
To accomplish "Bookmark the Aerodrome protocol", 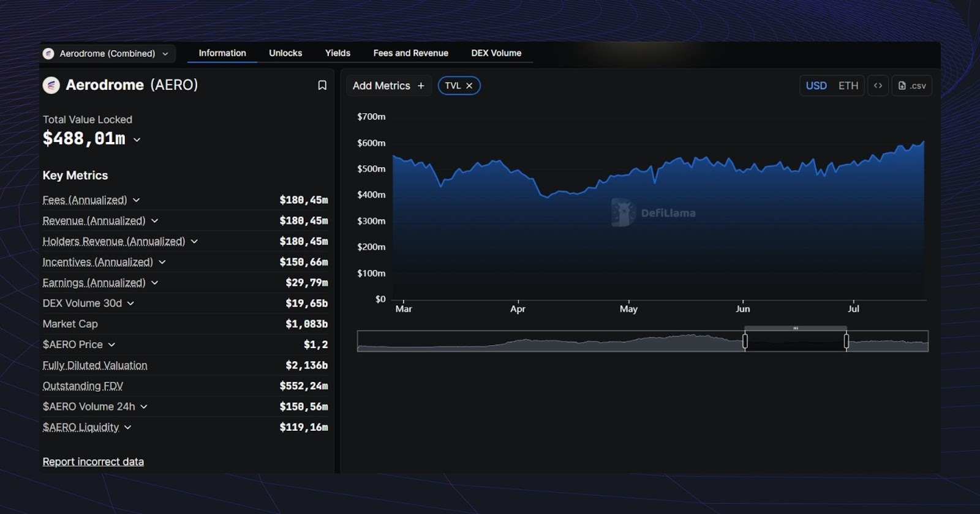I will (x=322, y=85).
